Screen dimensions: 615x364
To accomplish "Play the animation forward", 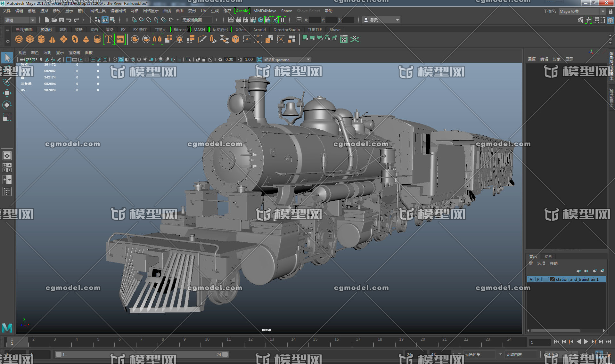I will [x=586, y=342].
